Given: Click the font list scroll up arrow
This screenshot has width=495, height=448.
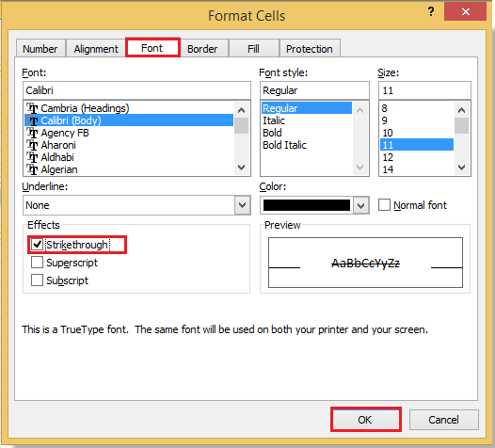Looking at the screenshot, I should click(x=242, y=110).
